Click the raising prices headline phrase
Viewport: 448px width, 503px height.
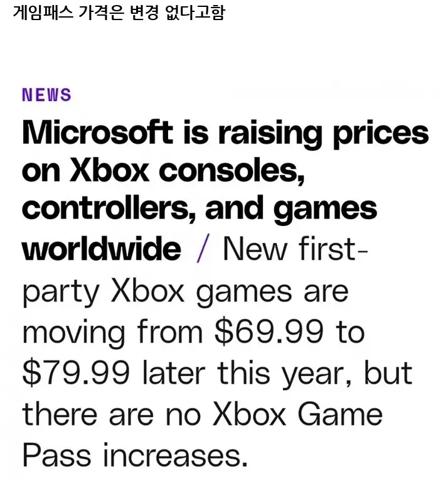(x=323, y=134)
